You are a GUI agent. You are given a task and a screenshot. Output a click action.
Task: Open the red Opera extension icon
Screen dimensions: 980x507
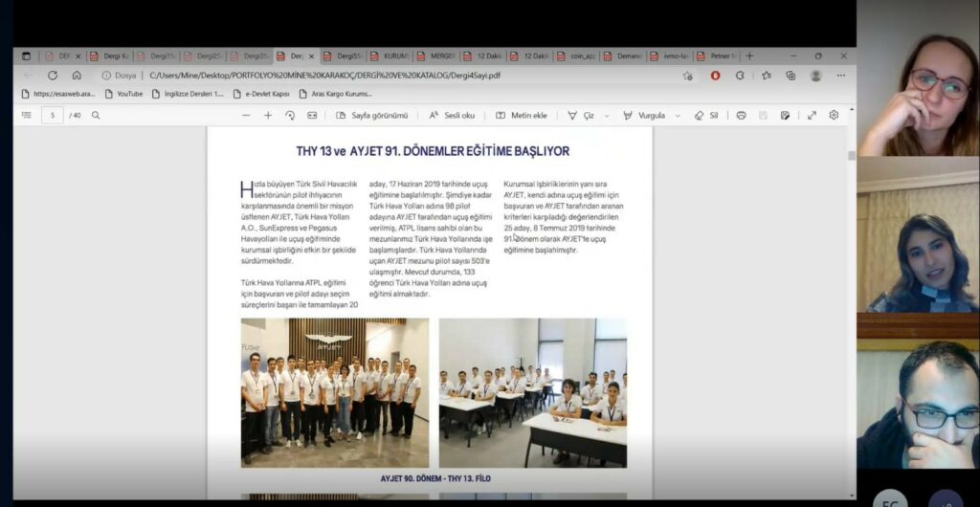(x=716, y=76)
